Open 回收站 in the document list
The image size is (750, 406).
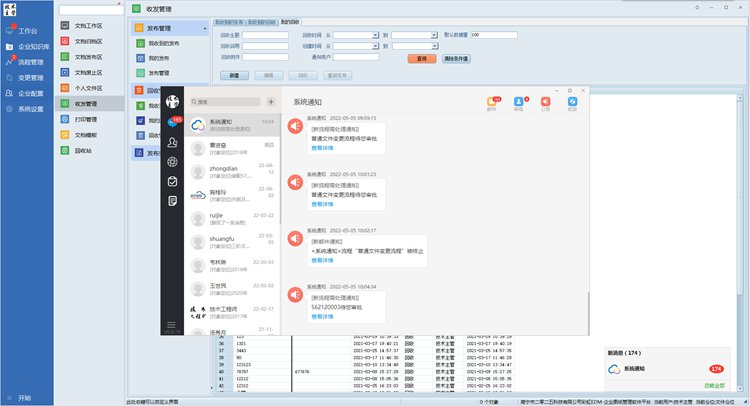coord(84,149)
